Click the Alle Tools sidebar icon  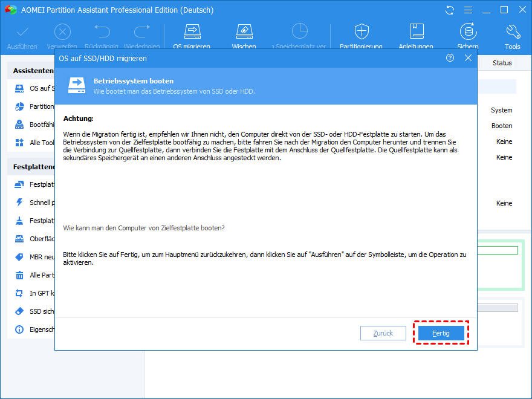point(19,143)
